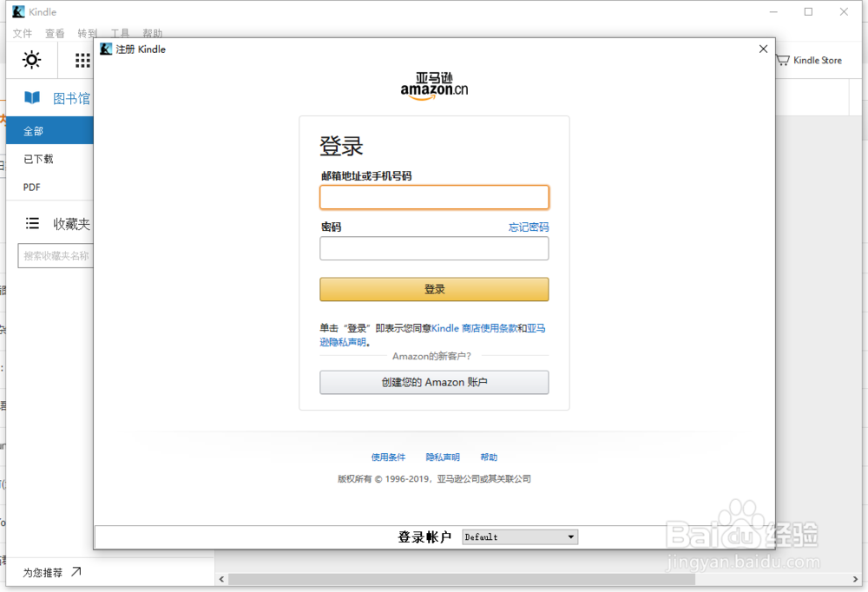The height and width of the screenshot is (592, 868).
Task: Focus the 搜索收藏夹名称 search box
Action: [x=56, y=256]
